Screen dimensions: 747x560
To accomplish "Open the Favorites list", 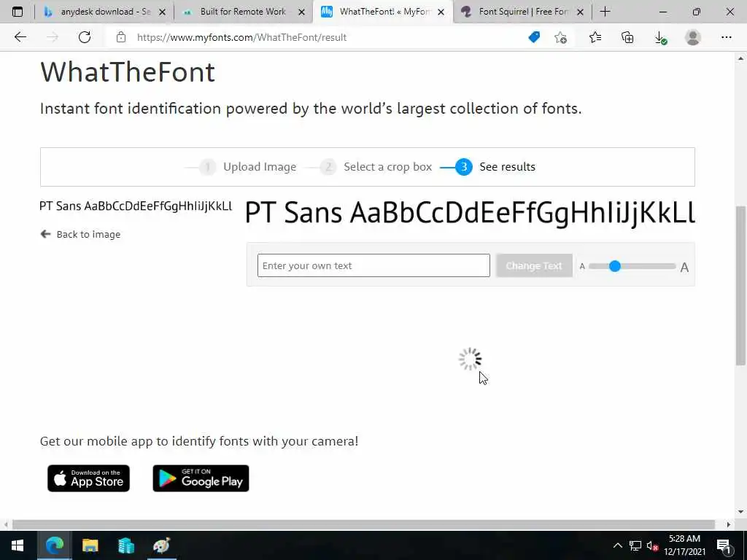I will [595, 37].
